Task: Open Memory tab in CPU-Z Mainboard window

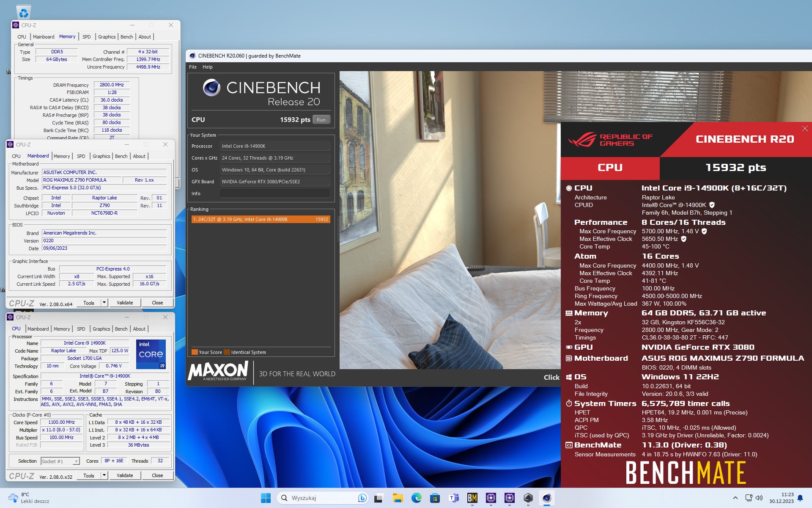Action: click(62, 156)
